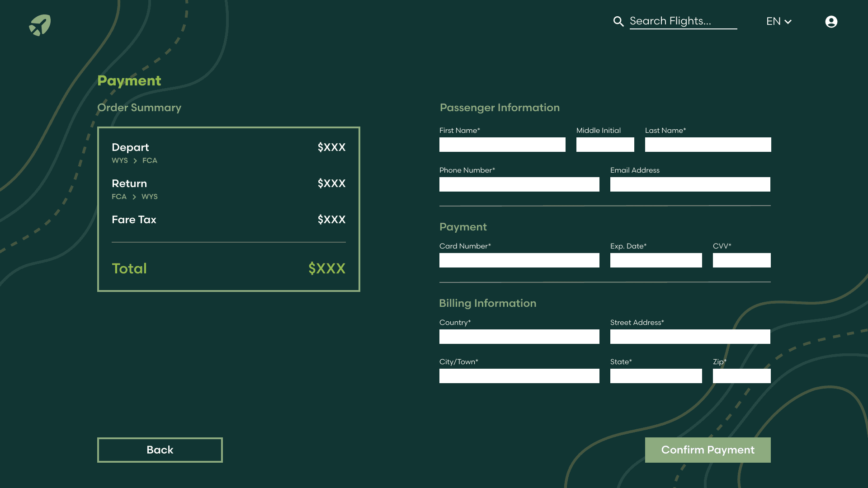The width and height of the screenshot is (868, 488).
Task: Select the Card Number input
Action: tap(519, 260)
